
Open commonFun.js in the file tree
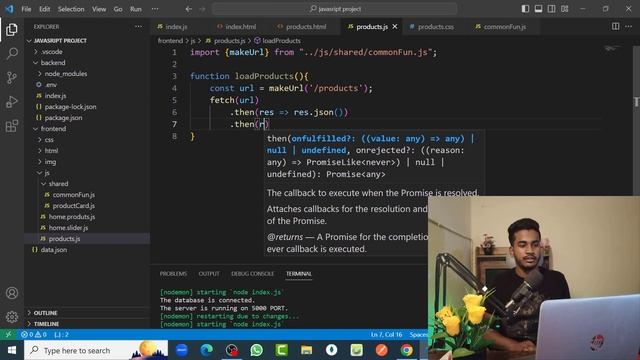[x=87, y=195]
